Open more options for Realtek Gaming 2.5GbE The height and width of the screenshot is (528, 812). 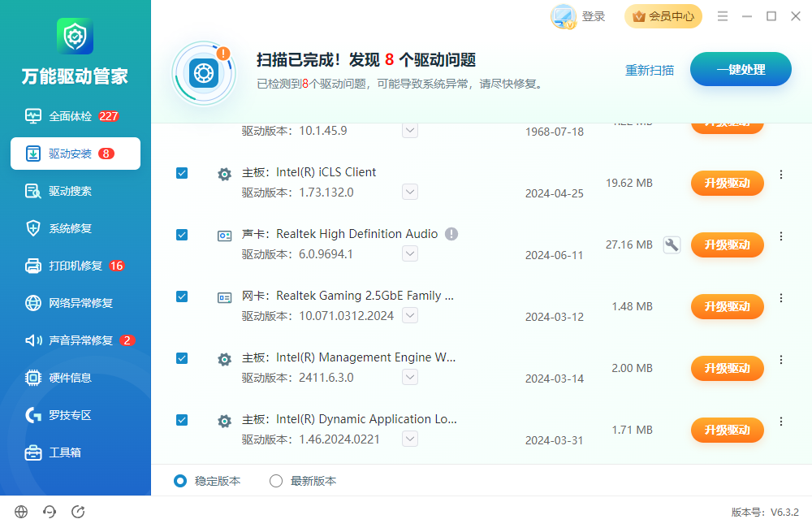pyautogui.click(x=781, y=298)
